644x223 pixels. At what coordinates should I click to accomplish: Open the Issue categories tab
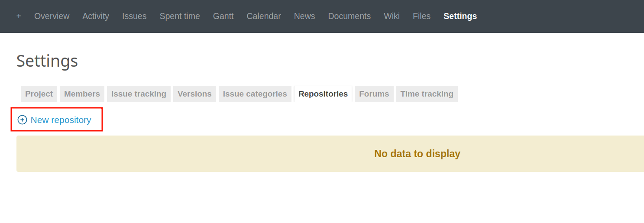(255, 94)
